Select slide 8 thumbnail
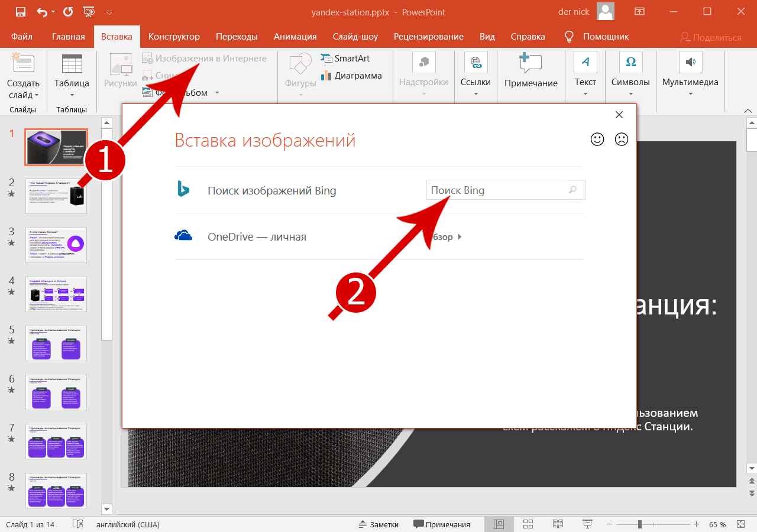 (56, 491)
